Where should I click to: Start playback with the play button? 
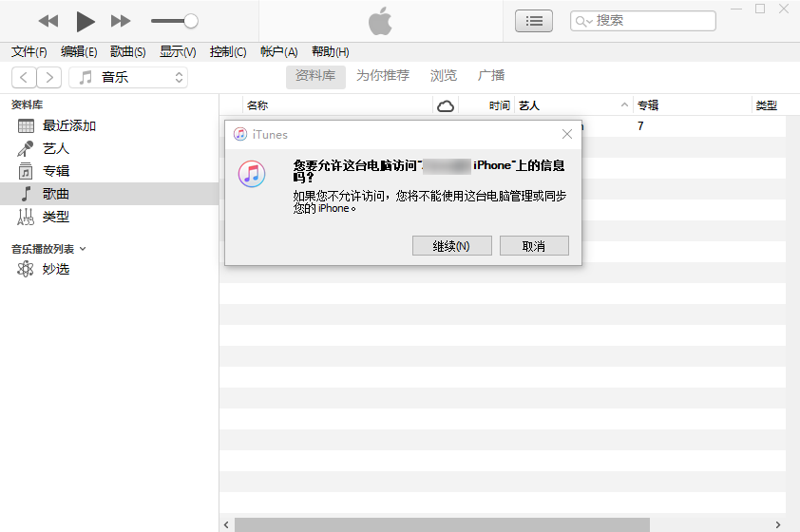click(x=86, y=22)
